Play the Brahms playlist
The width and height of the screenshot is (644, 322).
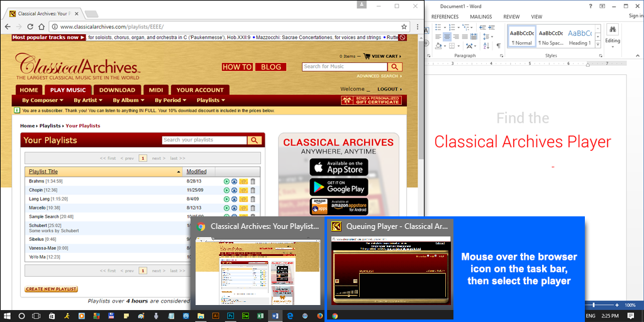(x=226, y=182)
